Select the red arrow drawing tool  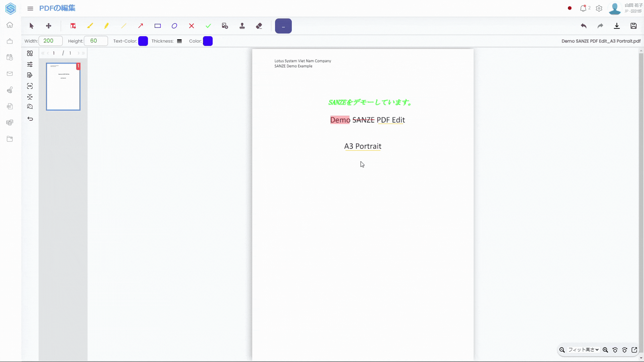[x=141, y=26]
